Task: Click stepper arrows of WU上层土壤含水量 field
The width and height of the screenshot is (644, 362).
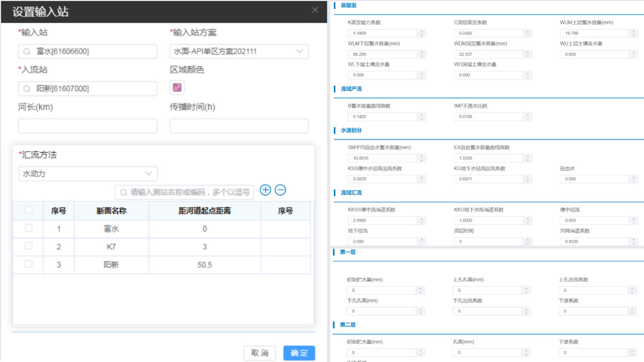Action: pos(634,54)
